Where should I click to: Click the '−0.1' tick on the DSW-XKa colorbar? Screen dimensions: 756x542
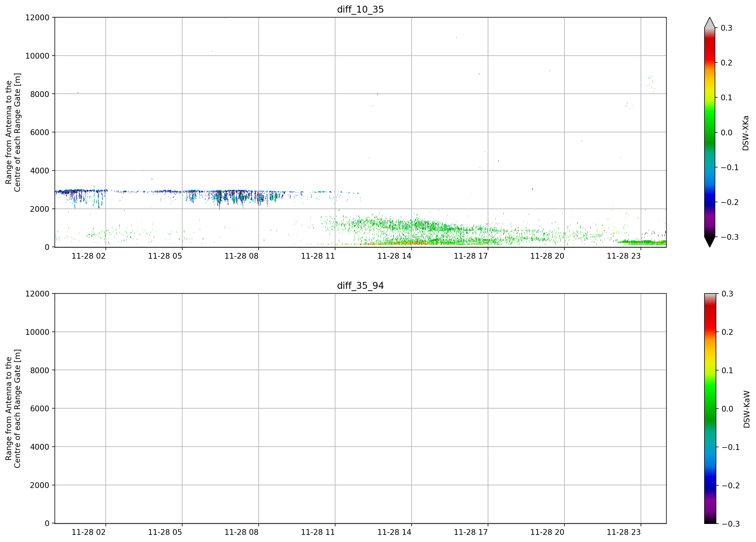click(730, 167)
